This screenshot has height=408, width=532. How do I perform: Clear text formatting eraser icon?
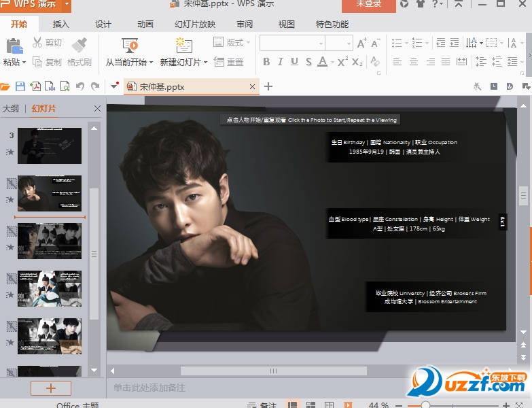point(374,61)
